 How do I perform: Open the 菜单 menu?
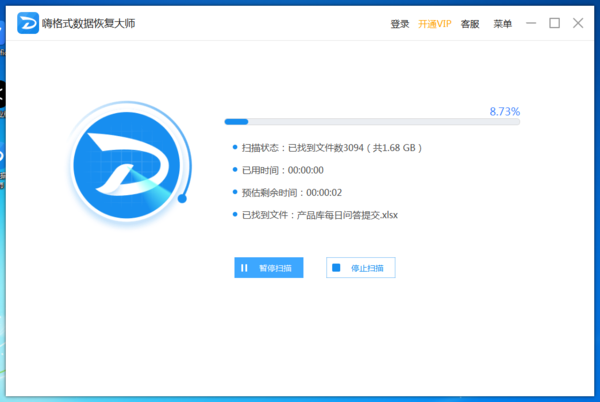point(502,24)
